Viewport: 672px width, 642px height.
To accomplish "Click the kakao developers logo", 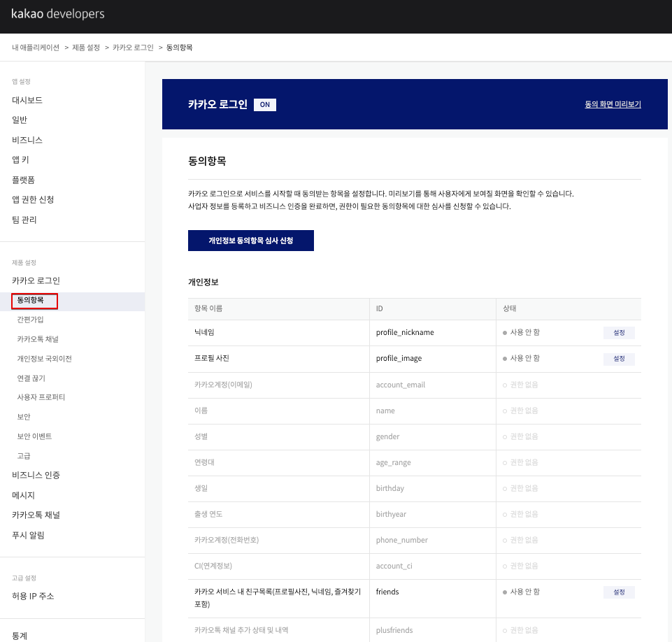I will [x=58, y=14].
